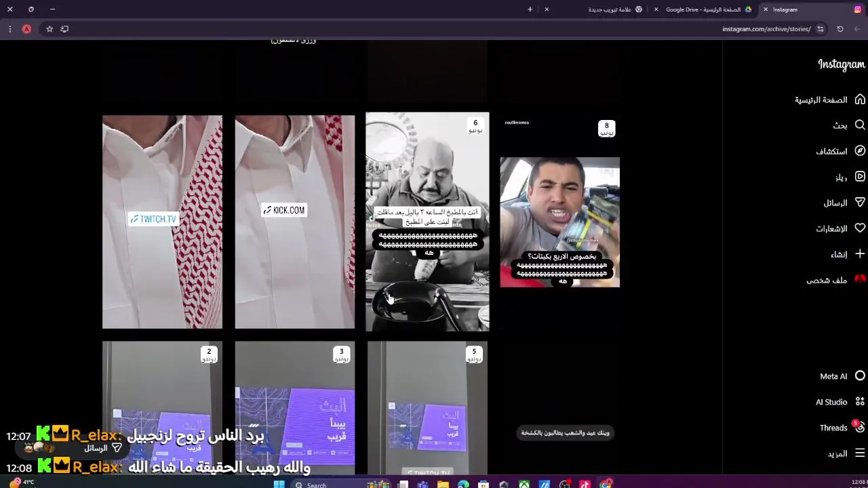Click the Create (إنشاء) plus icon

click(860, 254)
